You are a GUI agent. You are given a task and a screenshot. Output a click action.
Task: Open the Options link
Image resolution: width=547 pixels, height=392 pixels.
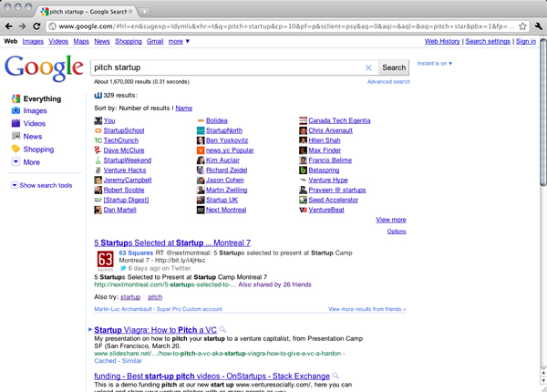click(x=397, y=232)
